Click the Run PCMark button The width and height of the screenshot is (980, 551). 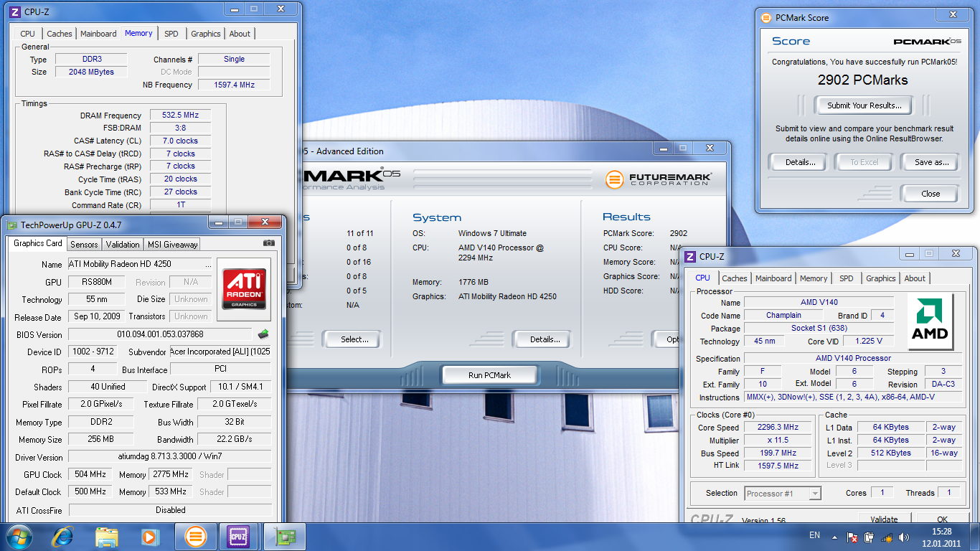489,375
